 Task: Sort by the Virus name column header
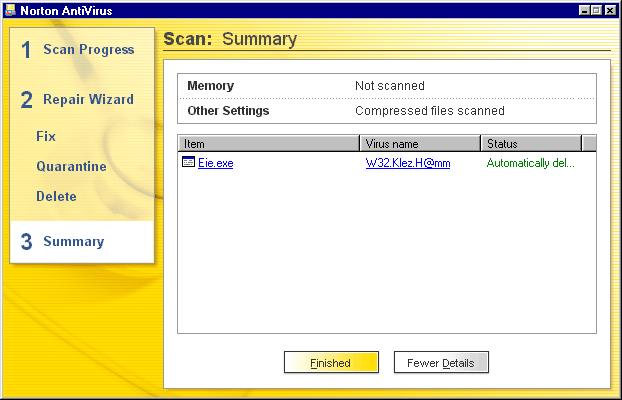(x=419, y=144)
